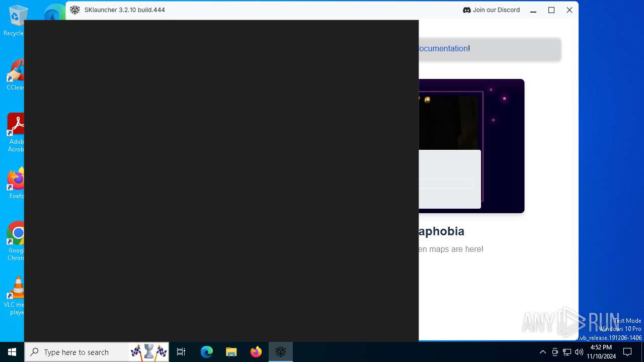644x362 pixels.
Task: Open File Explorer from the taskbar
Action: click(231, 352)
